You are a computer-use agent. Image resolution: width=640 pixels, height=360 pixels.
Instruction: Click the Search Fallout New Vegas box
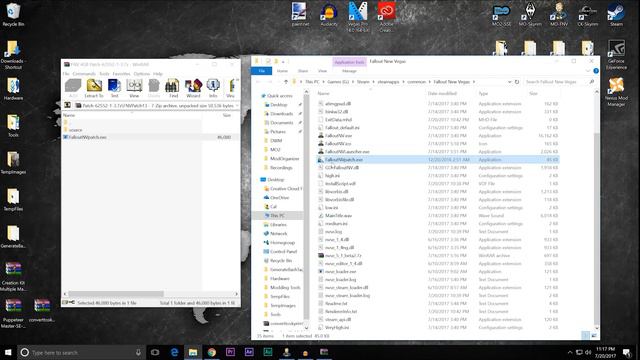(560, 82)
